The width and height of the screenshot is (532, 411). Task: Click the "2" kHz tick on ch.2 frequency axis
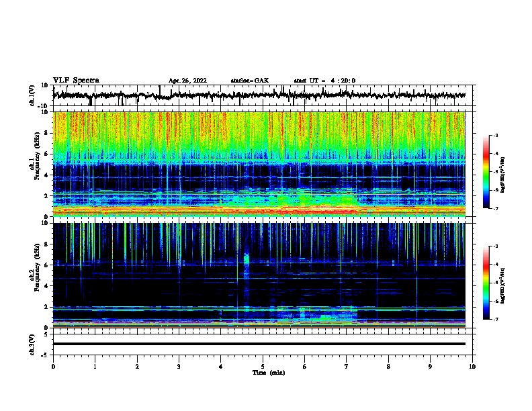tap(46, 307)
